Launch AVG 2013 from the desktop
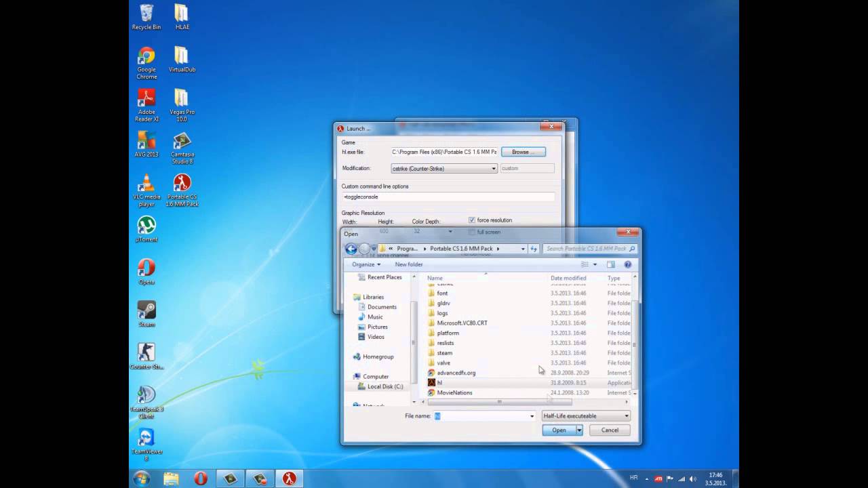The image size is (868, 488). tap(146, 144)
